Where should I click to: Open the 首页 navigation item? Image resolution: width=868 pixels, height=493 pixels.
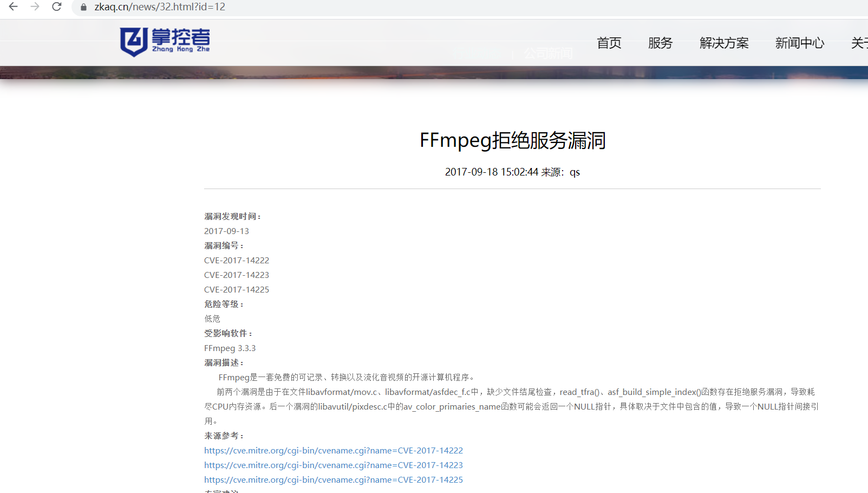(609, 43)
